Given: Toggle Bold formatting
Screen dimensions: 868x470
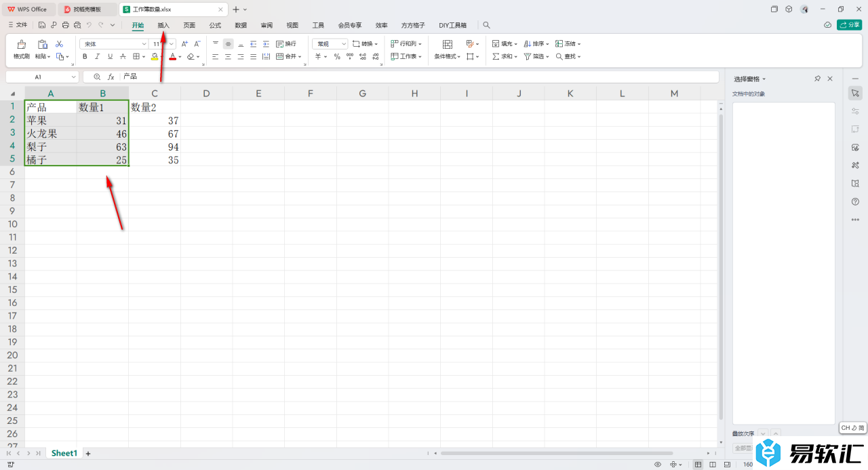Looking at the screenshot, I should coord(85,57).
